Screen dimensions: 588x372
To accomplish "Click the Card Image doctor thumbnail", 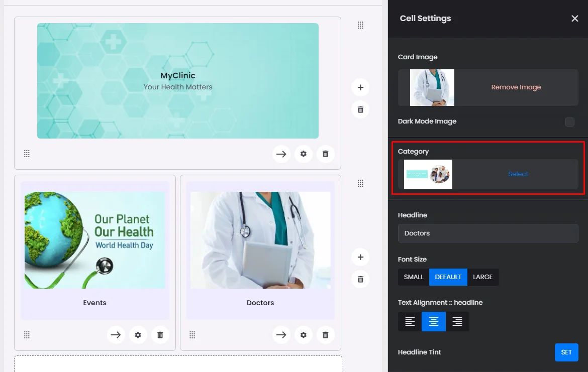I will [x=432, y=88].
